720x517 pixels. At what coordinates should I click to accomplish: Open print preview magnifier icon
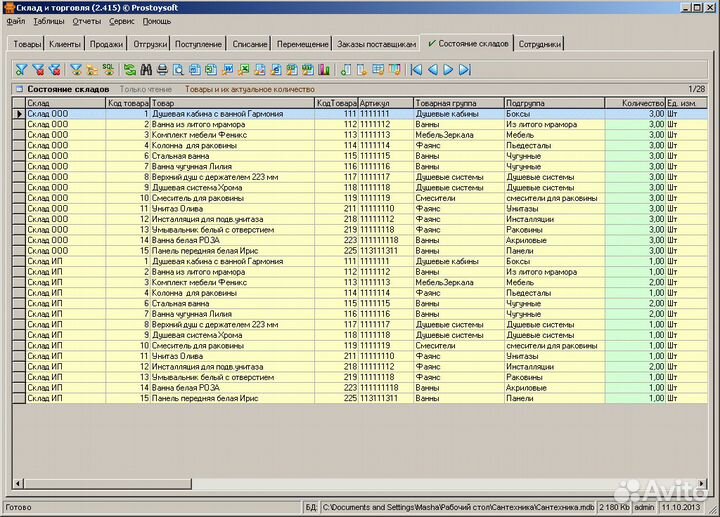tap(178, 70)
